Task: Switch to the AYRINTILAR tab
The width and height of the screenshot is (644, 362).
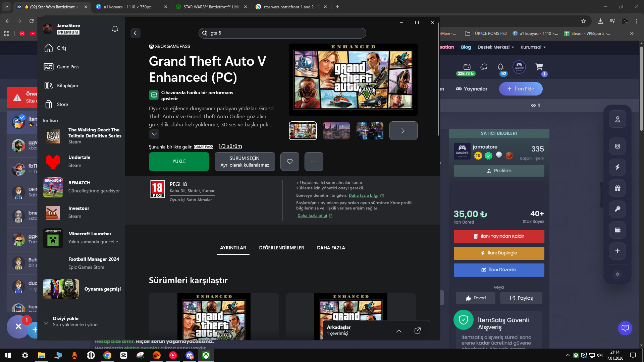Action: coord(233,248)
